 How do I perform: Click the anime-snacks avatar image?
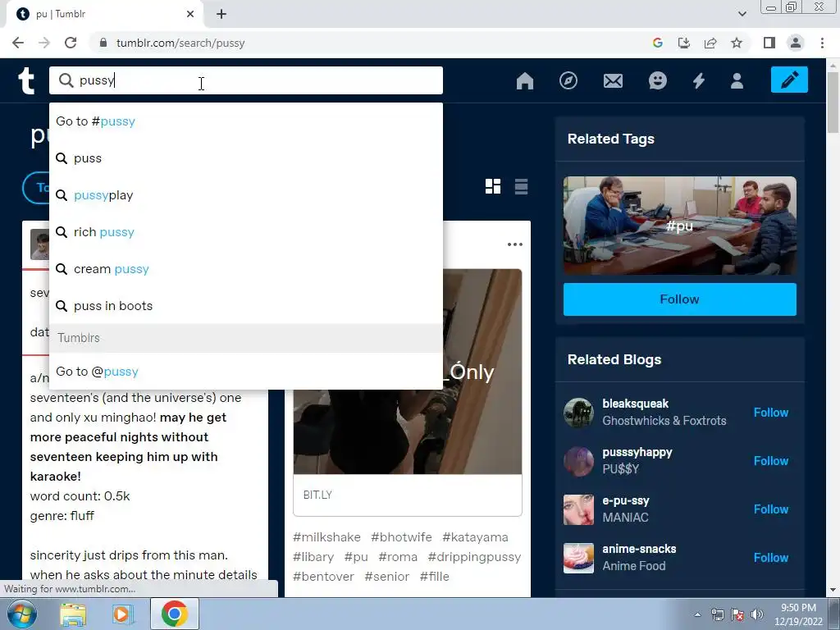578,558
